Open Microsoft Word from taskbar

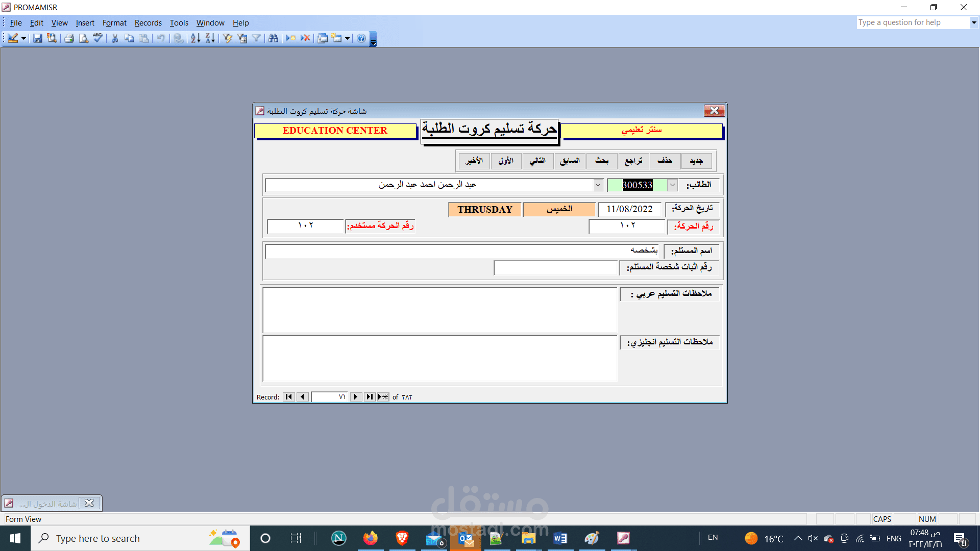point(560,538)
